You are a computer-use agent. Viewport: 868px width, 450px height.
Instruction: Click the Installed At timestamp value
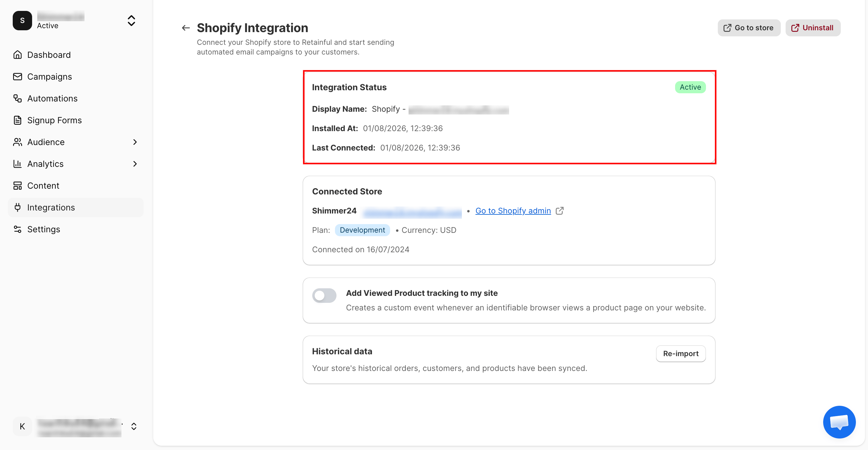point(403,128)
